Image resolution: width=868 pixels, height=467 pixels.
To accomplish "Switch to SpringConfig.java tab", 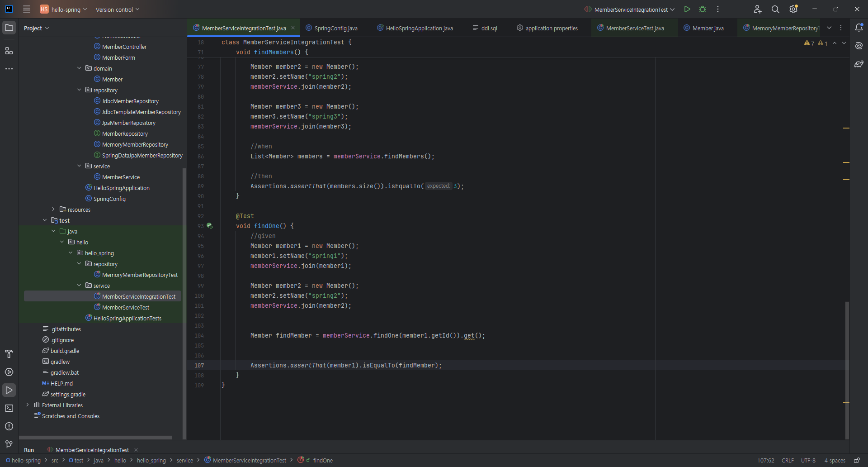I will coord(331,28).
